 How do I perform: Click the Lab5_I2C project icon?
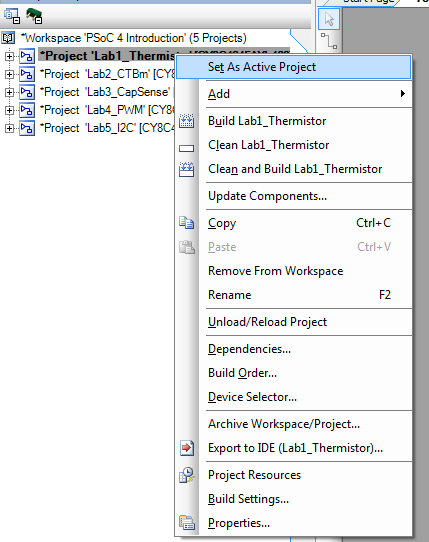click(x=27, y=128)
